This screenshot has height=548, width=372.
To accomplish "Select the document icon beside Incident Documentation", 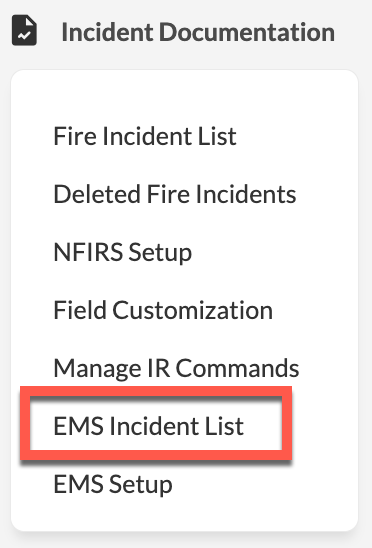I will pos(24,30).
